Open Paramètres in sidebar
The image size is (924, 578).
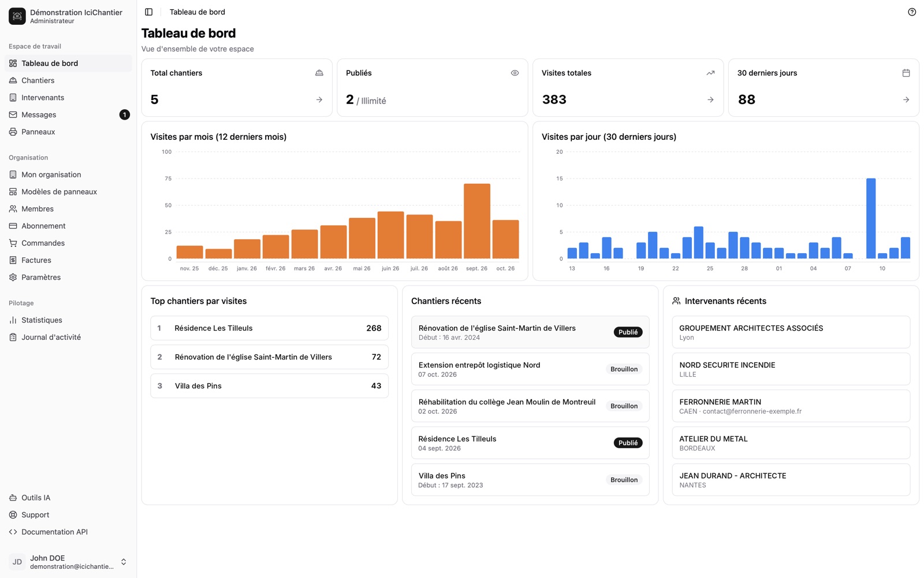[x=68, y=277]
